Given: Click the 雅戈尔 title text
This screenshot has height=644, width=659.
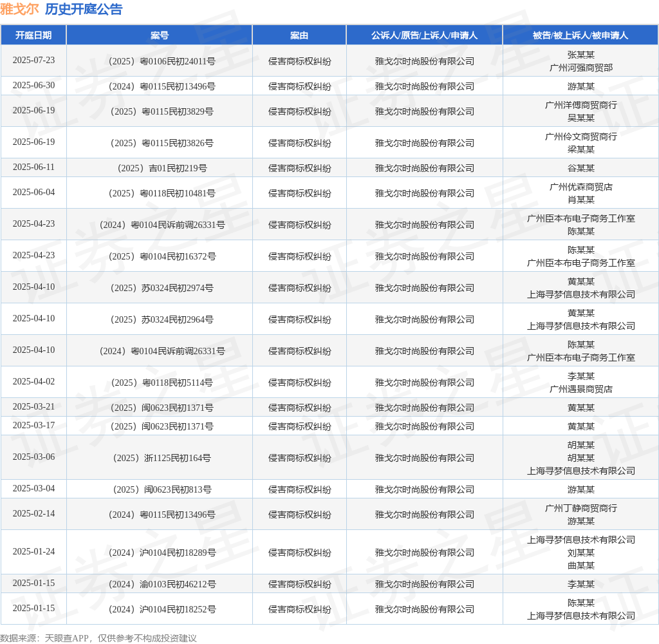Looking at the screenshot, I should (x=19, y=9).
